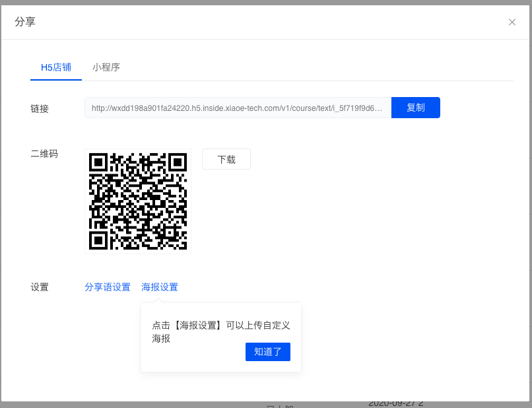The width and height of the screenshot is (532, 408).
Task: Copy the link with the 复制 button
Action: pos(416,108)
